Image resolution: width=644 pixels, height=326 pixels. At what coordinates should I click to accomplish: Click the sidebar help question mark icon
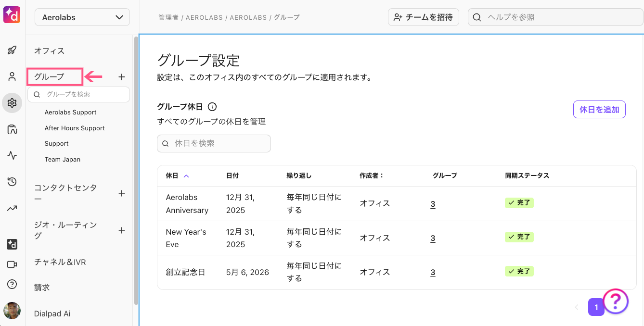[12, 284]
